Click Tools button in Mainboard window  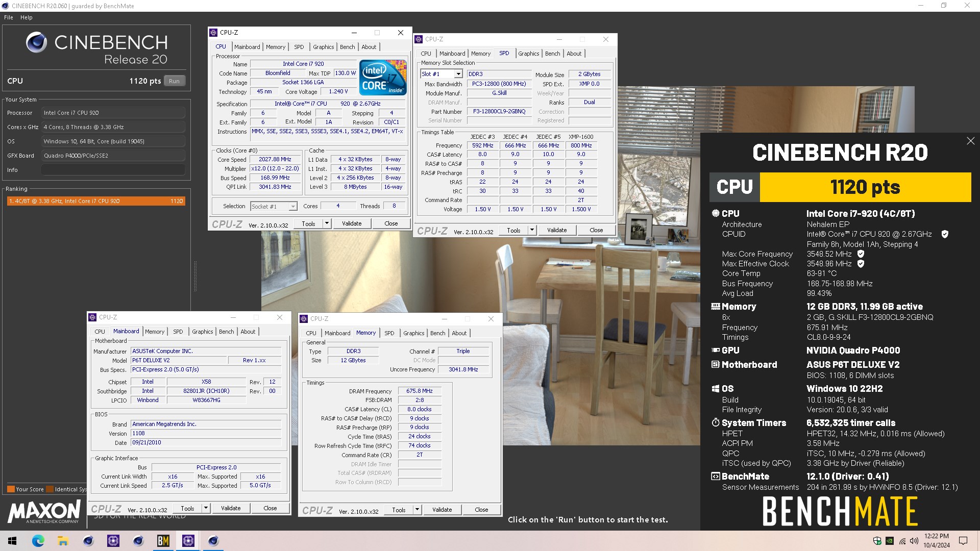click(x=187, y=508)
